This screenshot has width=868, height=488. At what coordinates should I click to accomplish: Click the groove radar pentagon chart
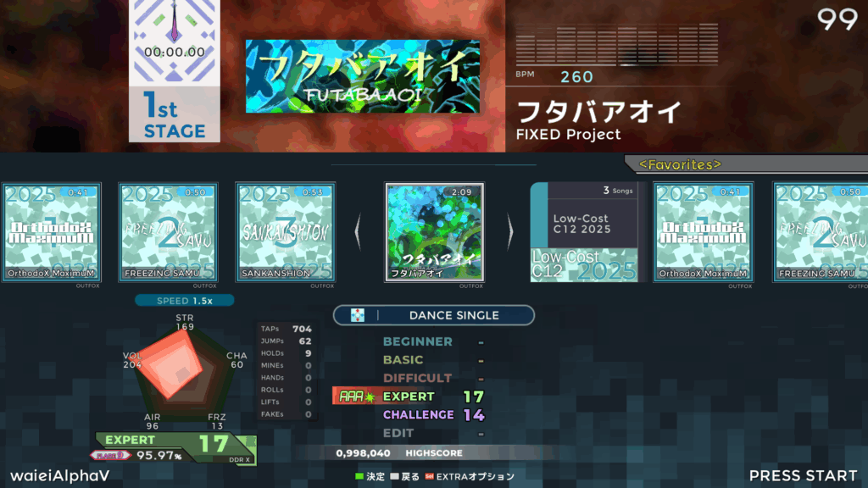pos(184,371)
